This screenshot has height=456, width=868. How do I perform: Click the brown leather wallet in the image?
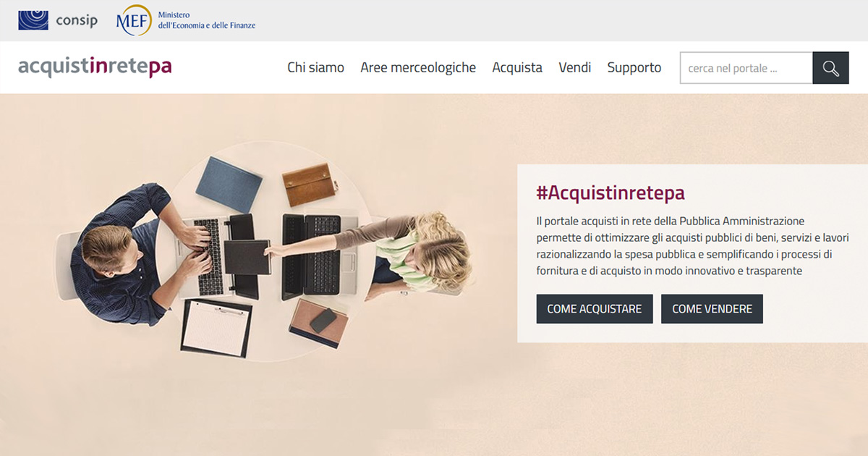tap(309, 185)
